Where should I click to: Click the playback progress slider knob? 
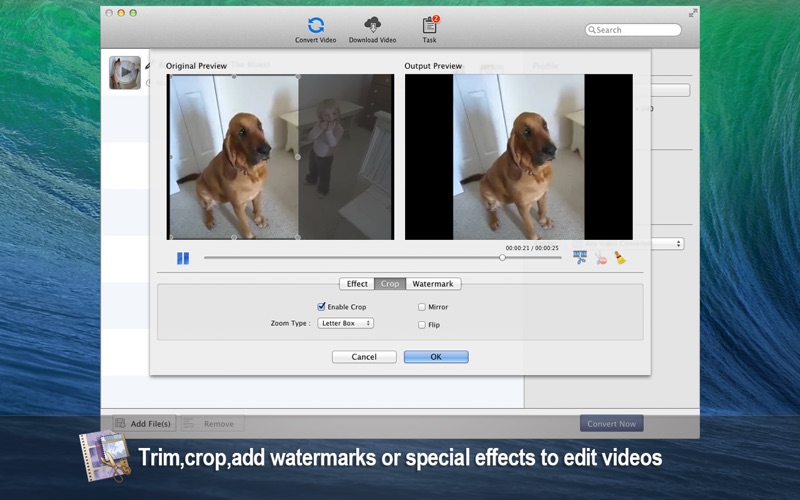(x=503, y=258)
